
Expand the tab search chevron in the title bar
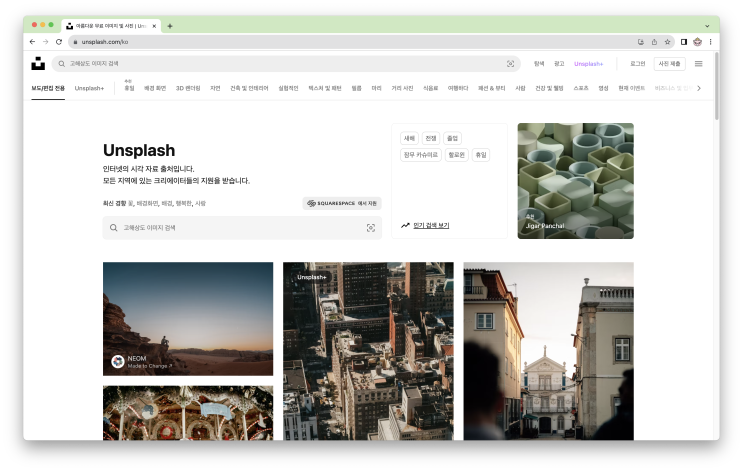click(x=707, y=26)
